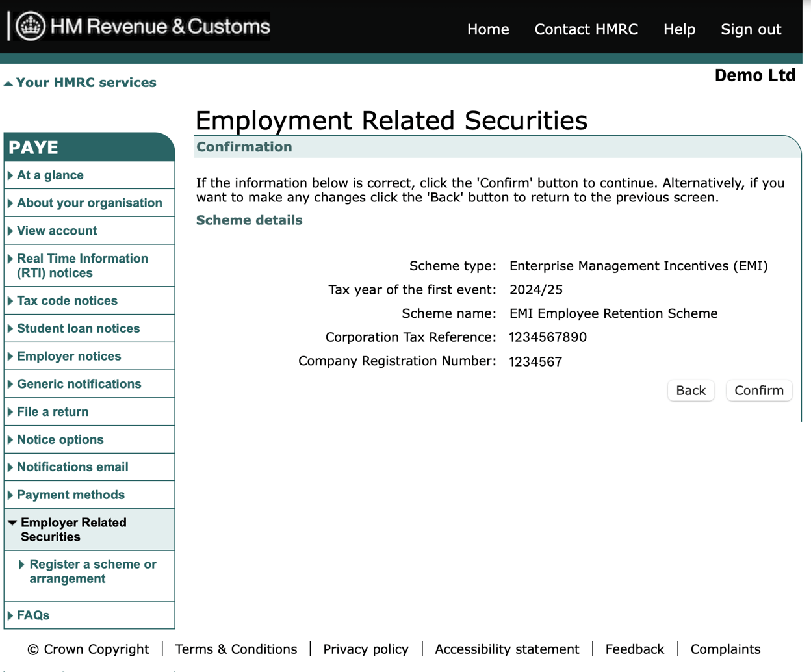Open the Help page
Viewport: 811px width, 672px height.
point(679,29)
